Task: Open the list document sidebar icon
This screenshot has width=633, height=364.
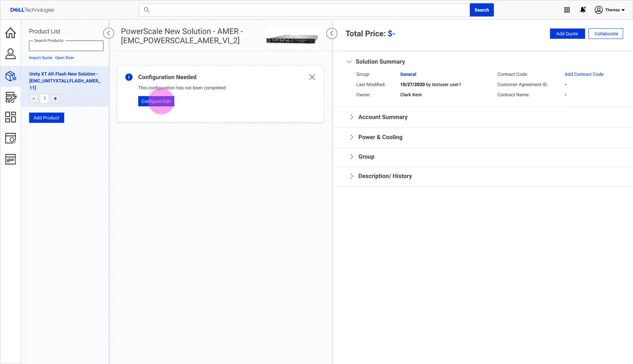Action: coord(11,159)
